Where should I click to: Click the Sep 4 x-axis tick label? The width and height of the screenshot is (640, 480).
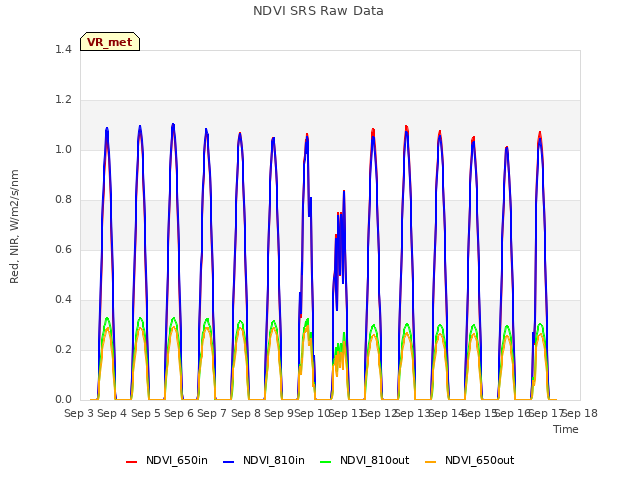click(x=112, y=413)
